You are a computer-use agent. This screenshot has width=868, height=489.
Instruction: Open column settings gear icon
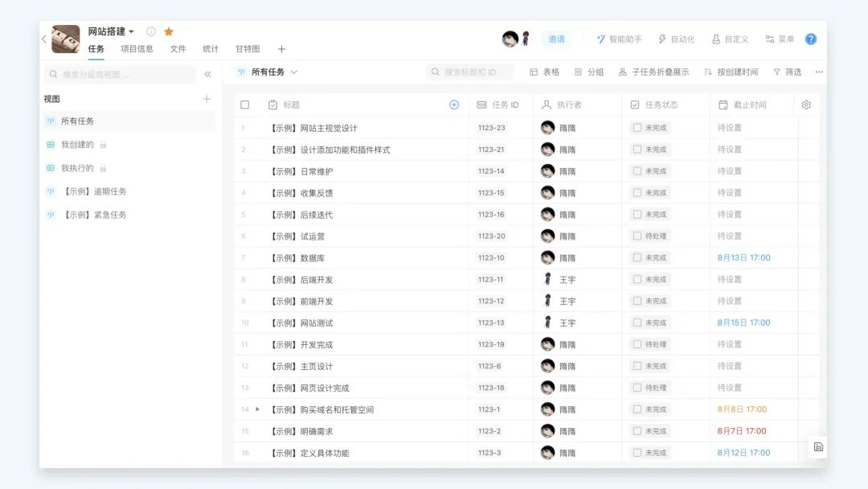pyautogui.click(x=806, y=105)
